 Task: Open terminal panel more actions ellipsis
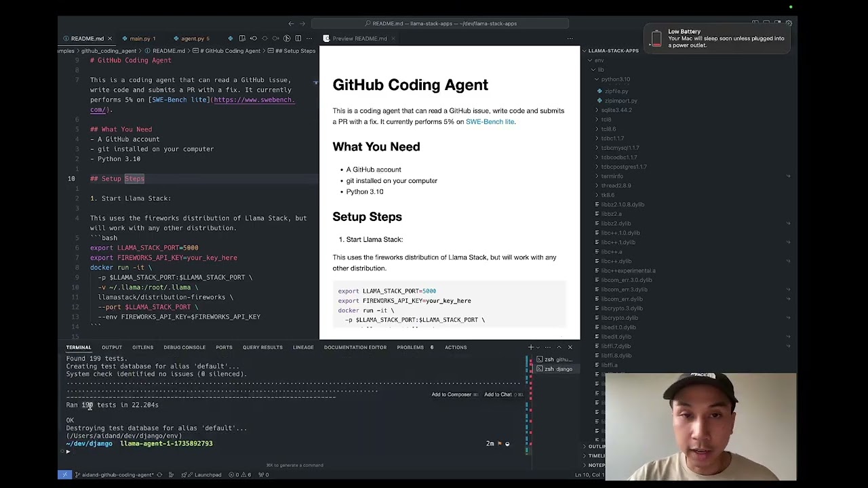pyautogui.click(x=548, y=348)
